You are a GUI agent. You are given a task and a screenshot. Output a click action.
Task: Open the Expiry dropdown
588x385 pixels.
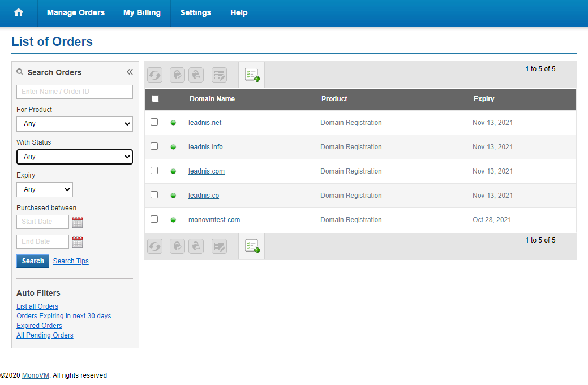[44, 189]
